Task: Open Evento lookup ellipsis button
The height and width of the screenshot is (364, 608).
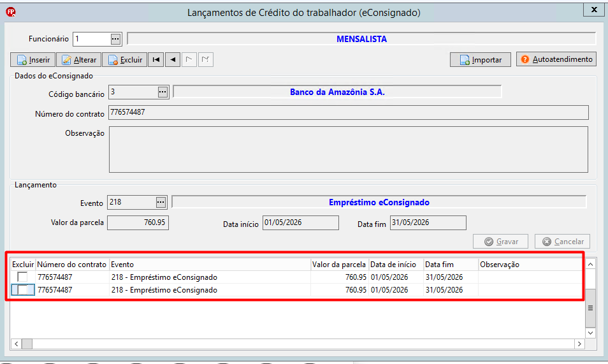Action: coord(161,202)
